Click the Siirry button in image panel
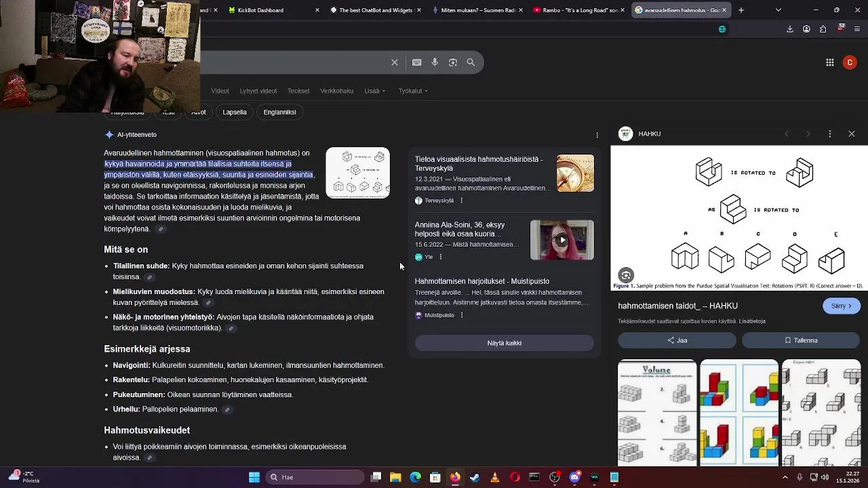The image size is (868, 488). click(x=842, y=306)
